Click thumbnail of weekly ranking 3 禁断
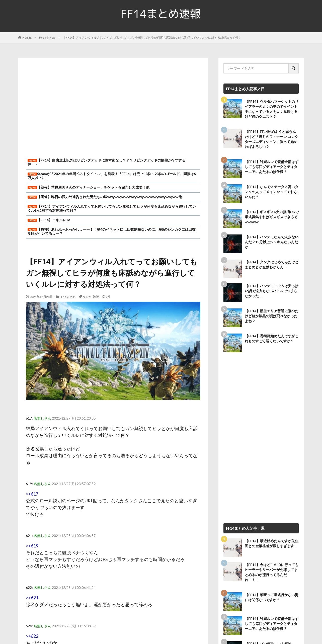Image resolution: width=322 pixels, height=644 pixels. pyautogui.click(x=233, y=602)
